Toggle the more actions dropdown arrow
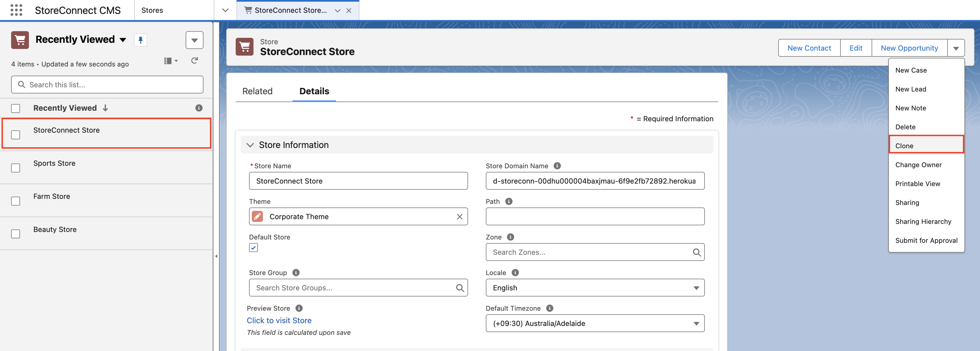Screen dimensions: 980x351 pyautogui.click(x=956, y=48)
